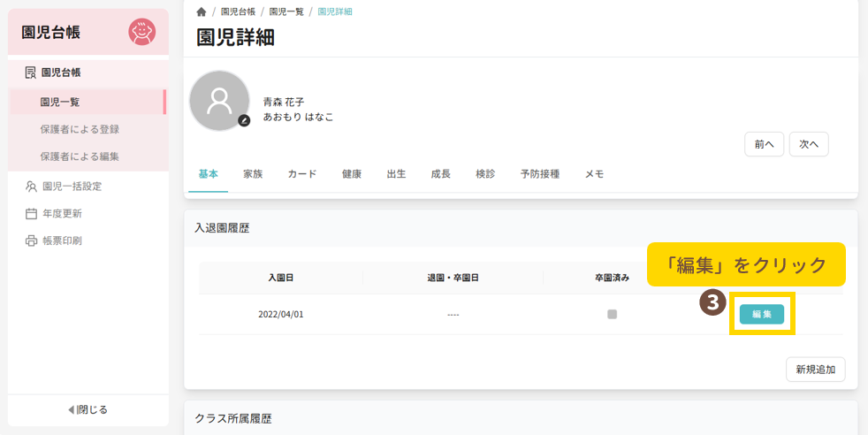Screen dimensions: 868x435
Task: Switch to the 家族 tab
Action: (253, 174)
